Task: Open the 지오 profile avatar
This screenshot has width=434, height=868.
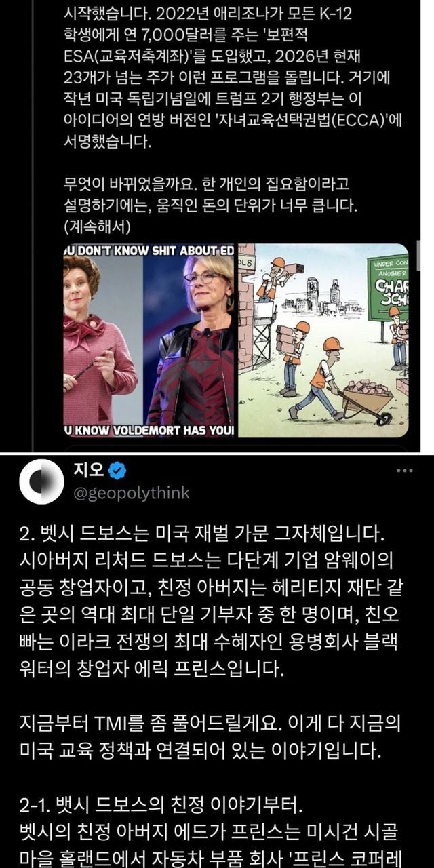Action: tap(41, 480)
